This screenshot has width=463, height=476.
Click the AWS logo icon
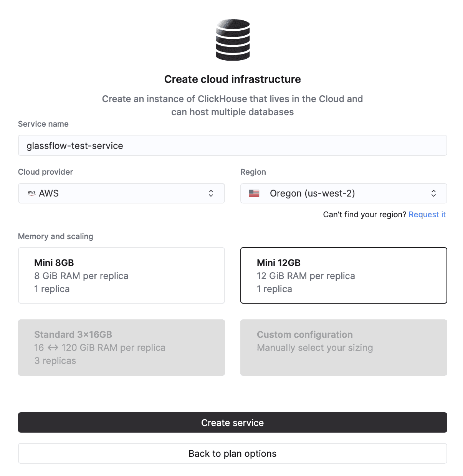[x=32, y=193]
